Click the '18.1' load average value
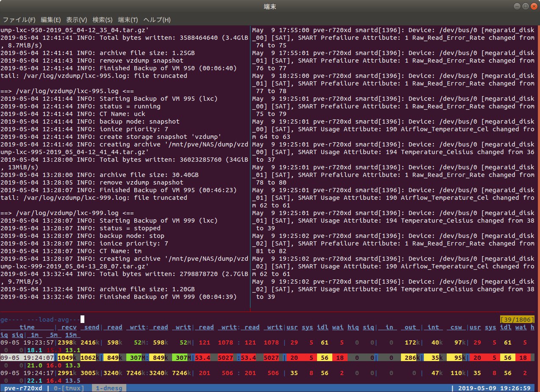Screen dimensions: 540x392 click(x=34, y=350)
